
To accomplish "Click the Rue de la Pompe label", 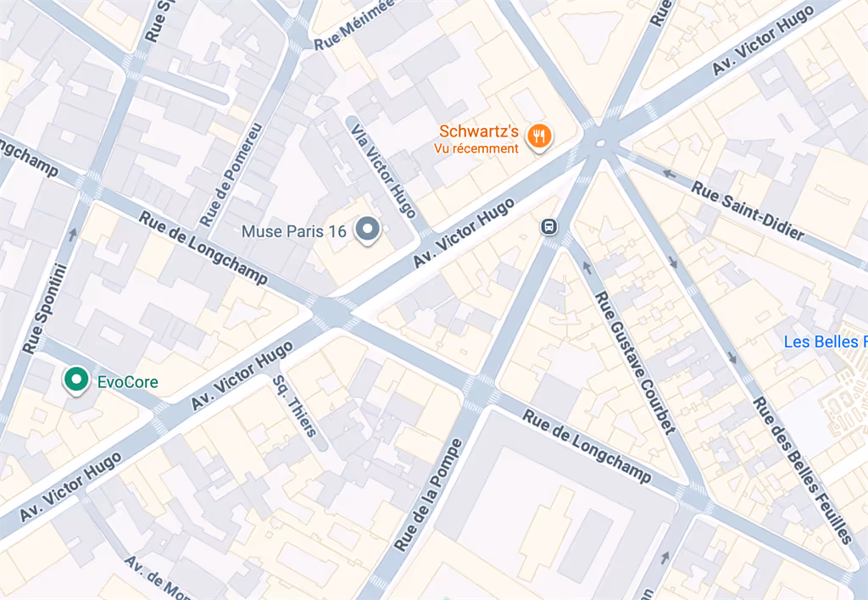I will (x=428, y=495).
